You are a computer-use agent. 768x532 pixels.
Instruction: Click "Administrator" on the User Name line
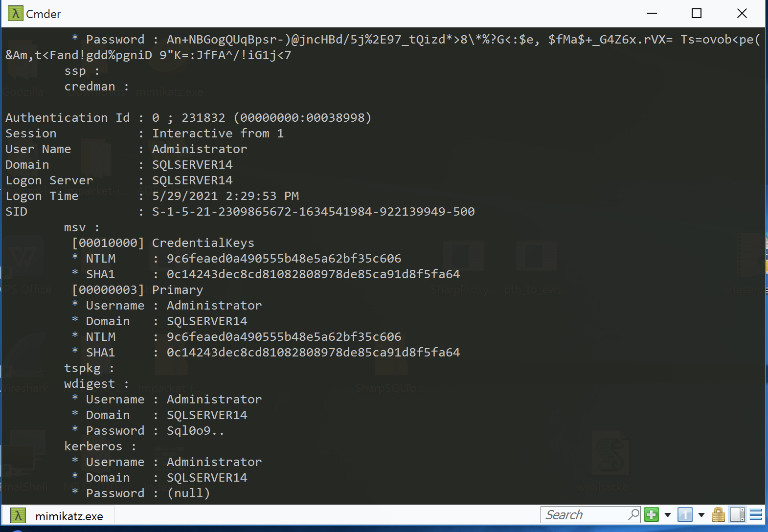[200, 149]
